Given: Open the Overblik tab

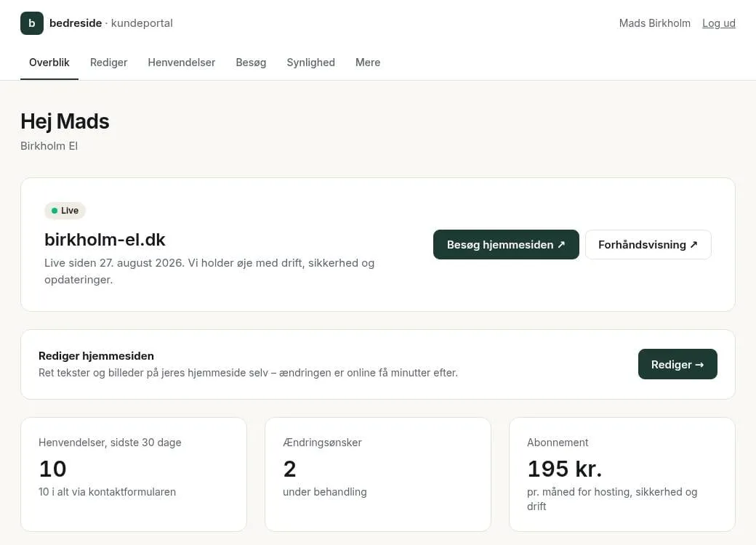Looking at the screenshot, I should pos(49,62).
